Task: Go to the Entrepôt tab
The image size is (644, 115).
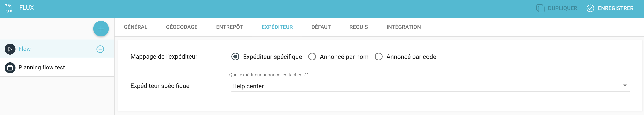Action: [x=230, y=27]
